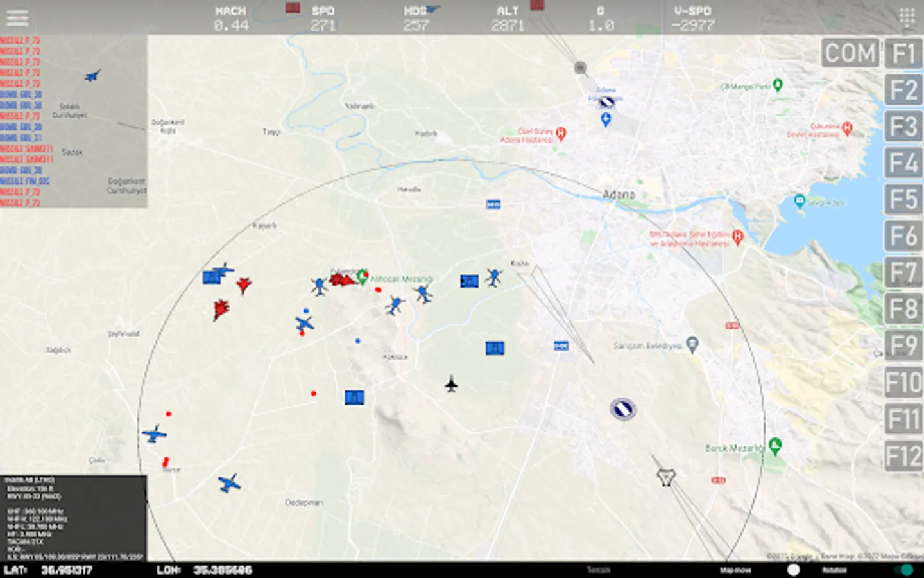Select the black own-aircraft icon

pos(451,384)
